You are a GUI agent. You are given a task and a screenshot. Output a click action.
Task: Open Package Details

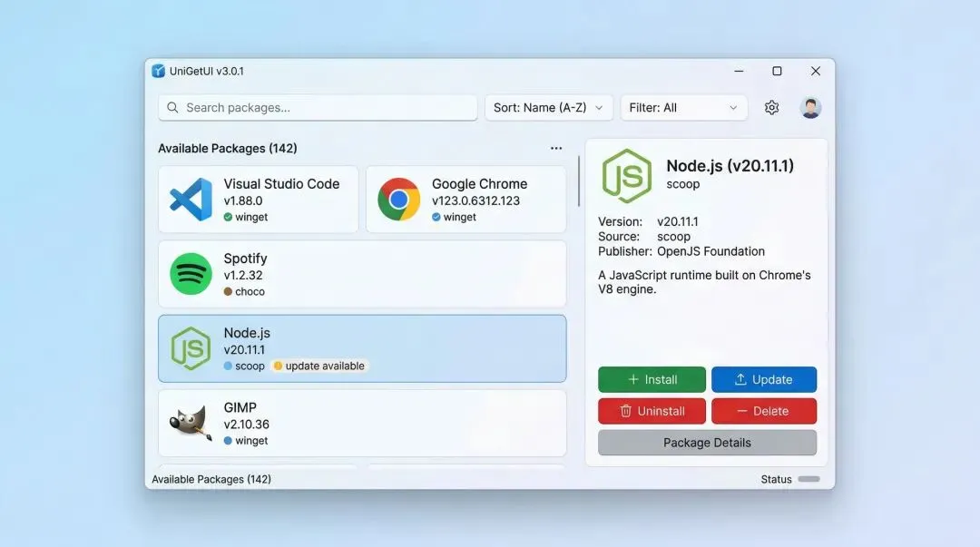(x=708, y=443)
